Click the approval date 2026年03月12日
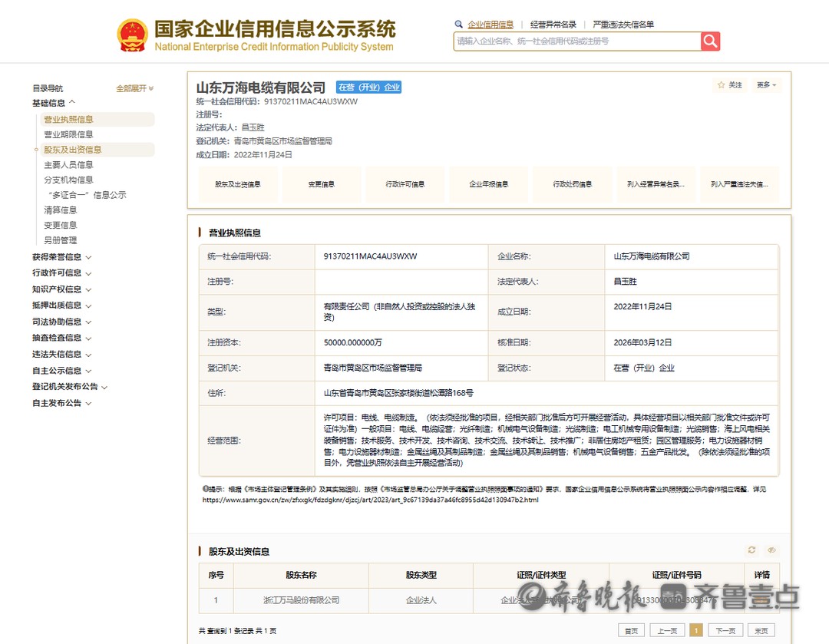Screen dimensions: 829x644 coord(642,342)
